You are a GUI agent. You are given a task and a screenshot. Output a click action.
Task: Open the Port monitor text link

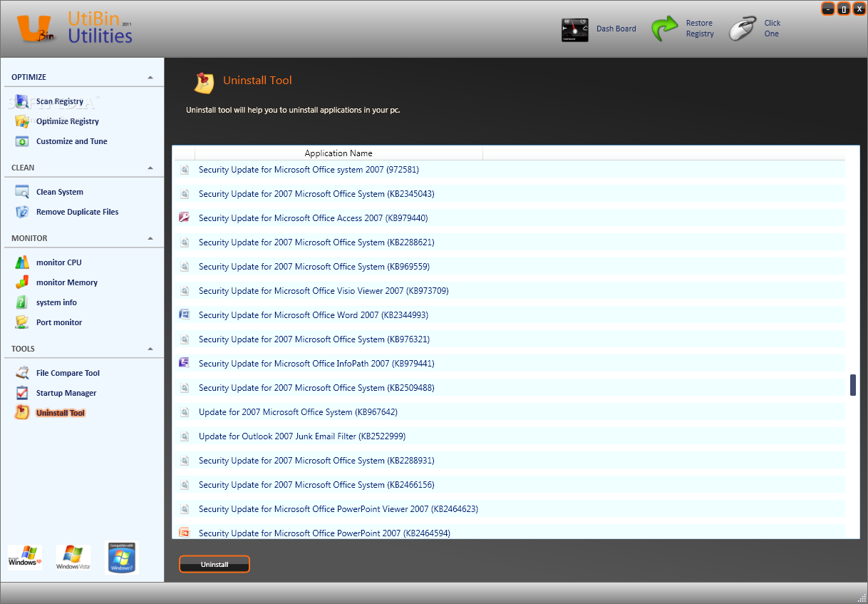point(59,322)
